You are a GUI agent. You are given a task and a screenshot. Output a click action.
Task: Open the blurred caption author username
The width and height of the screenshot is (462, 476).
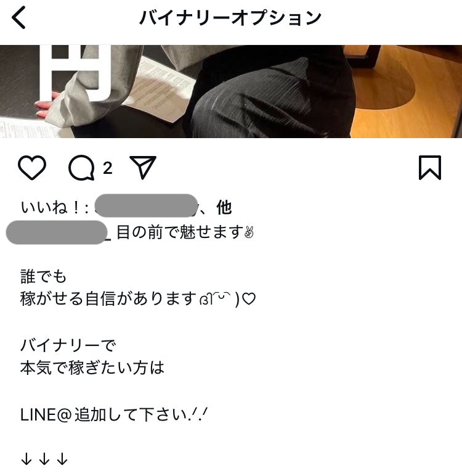57,232
